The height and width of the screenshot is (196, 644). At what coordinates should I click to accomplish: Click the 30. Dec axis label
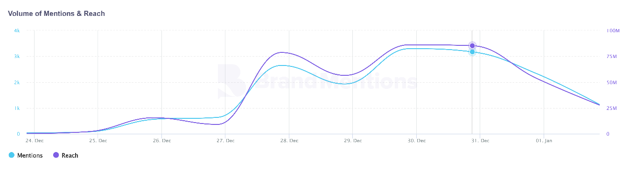point(416,141)
